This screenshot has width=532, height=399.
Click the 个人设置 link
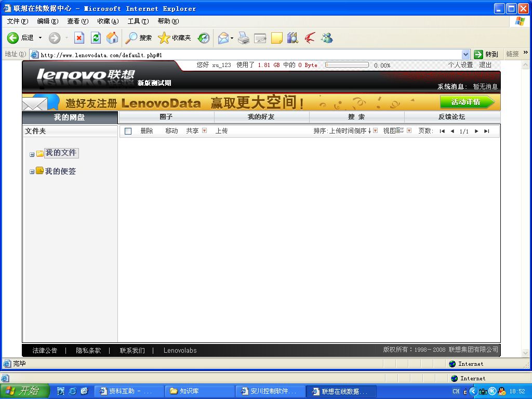pos(460,65)
